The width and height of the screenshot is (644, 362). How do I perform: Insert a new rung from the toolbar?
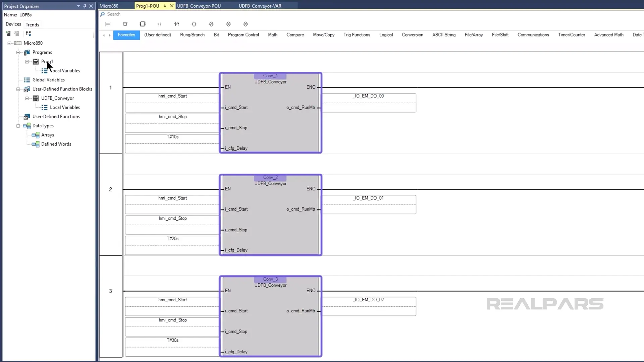click(x=108, y=24)
